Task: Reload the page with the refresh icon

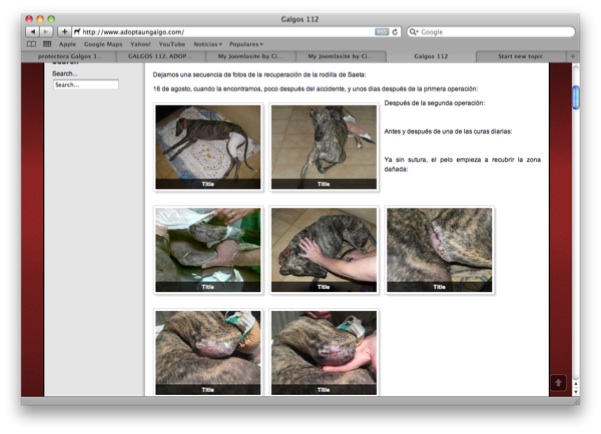Action: 395,32
